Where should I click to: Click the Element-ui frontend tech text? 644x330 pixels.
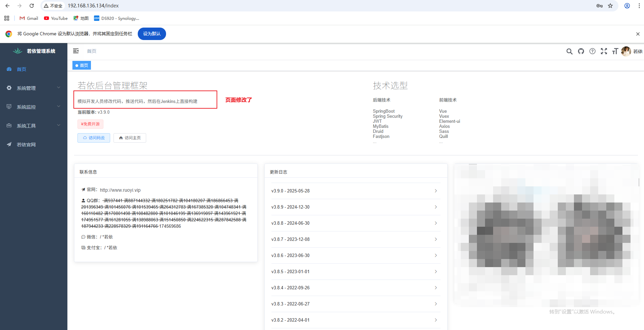(x=450, y=121)
